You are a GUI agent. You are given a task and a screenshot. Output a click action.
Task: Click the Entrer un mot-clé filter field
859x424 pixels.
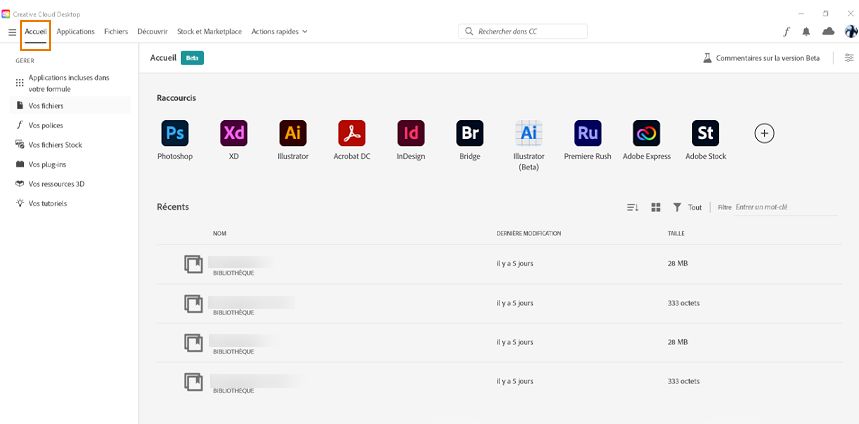pyautogui.click(x=786, y=208)
